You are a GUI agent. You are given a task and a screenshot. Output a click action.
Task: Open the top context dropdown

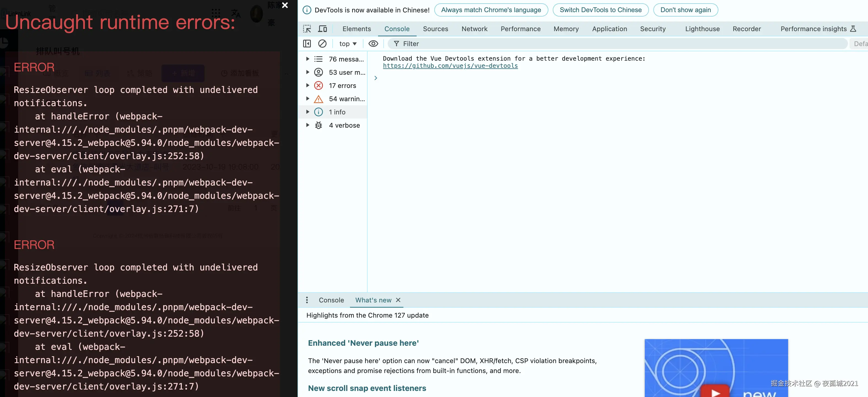tap(347, 44)
